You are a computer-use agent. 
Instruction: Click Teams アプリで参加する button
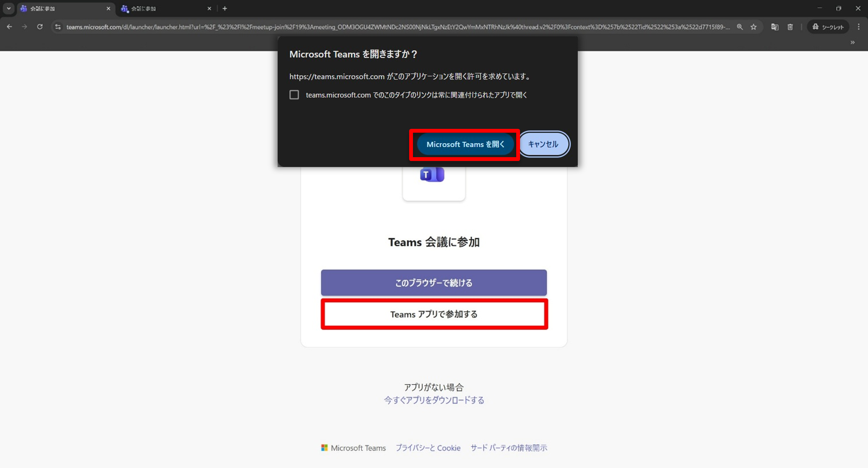pyautogui.click(x=434, y=314)
